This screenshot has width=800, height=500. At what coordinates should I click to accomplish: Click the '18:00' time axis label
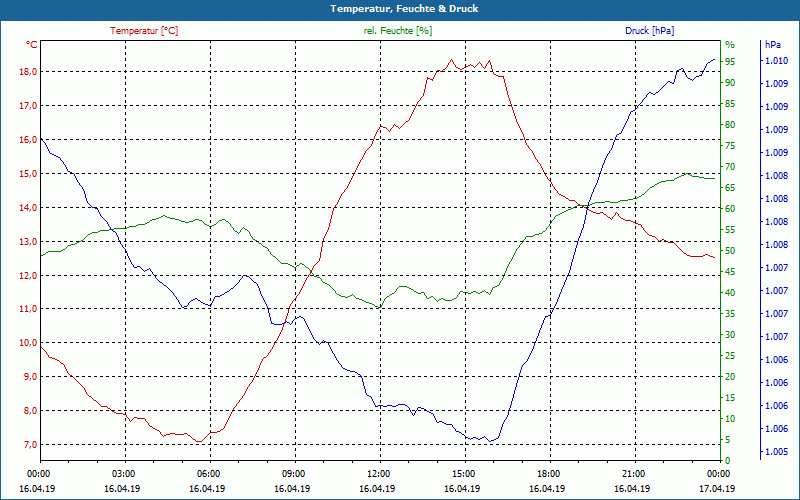pos(547,473)
